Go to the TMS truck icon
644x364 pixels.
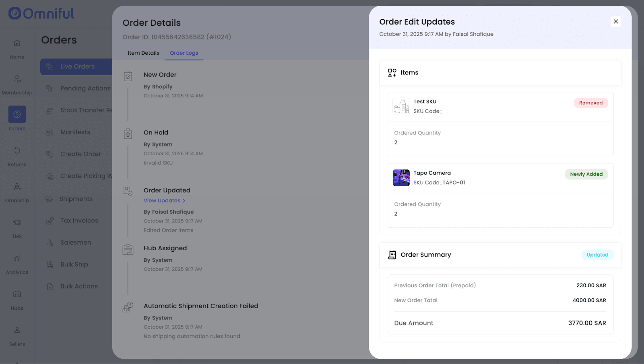point(17,222)
